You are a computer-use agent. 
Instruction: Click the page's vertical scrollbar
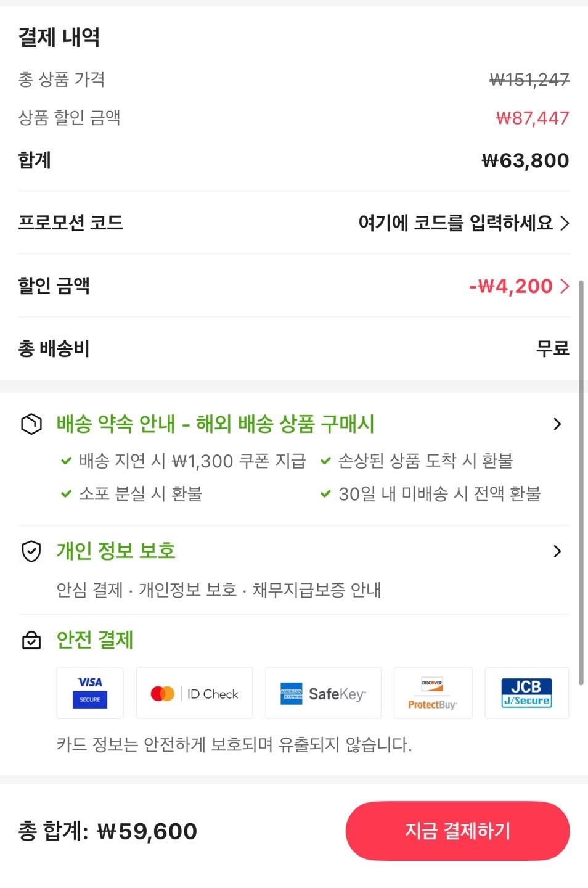coord(581,487)
